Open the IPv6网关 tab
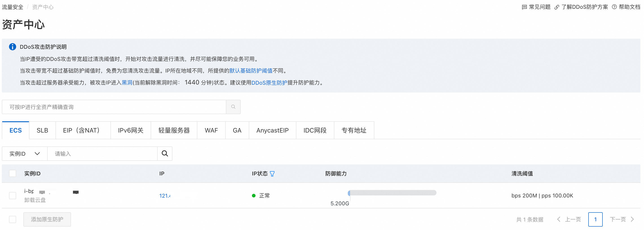Viewport: 644px width, 230px height. pyautogui.click(x=130, y=130)
